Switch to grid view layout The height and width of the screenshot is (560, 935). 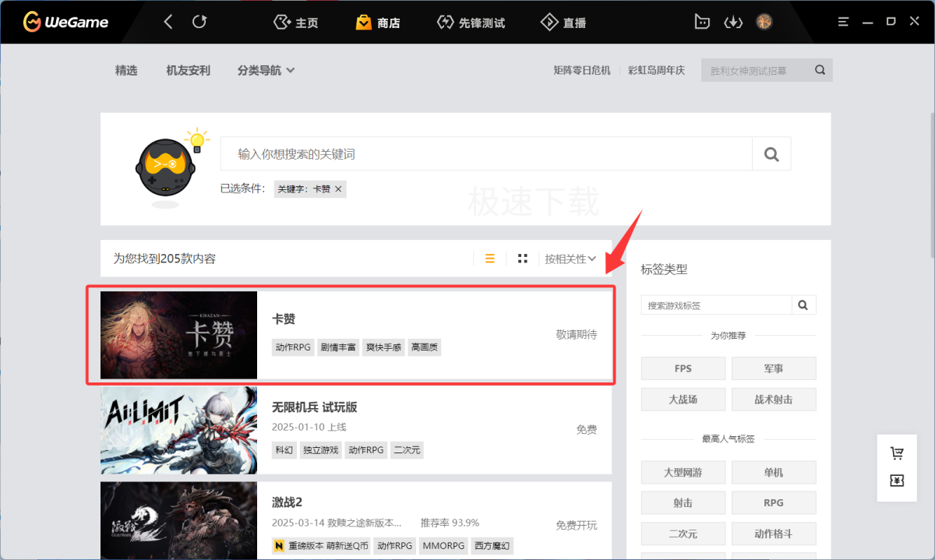tap(523, 259)
